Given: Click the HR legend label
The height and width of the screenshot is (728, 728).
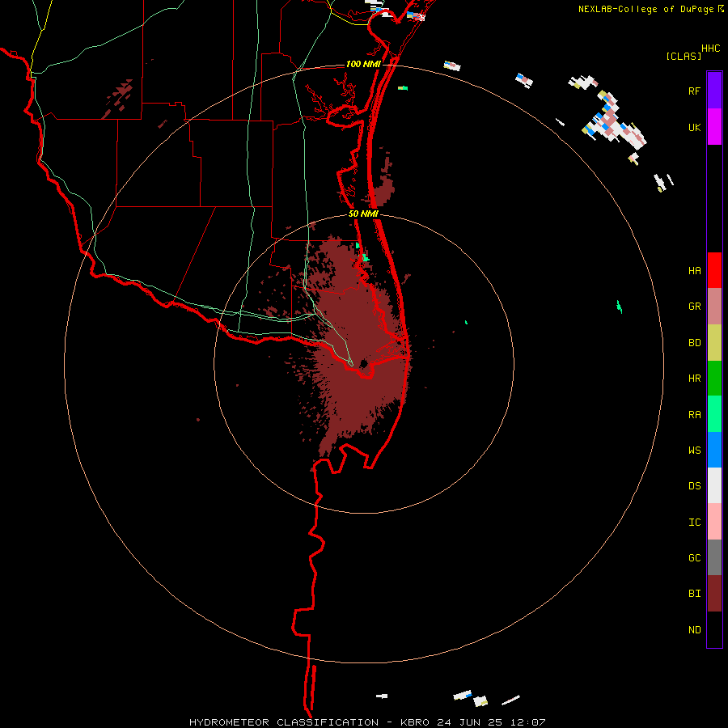Looking at the screenshot, I should click(694, 379).
